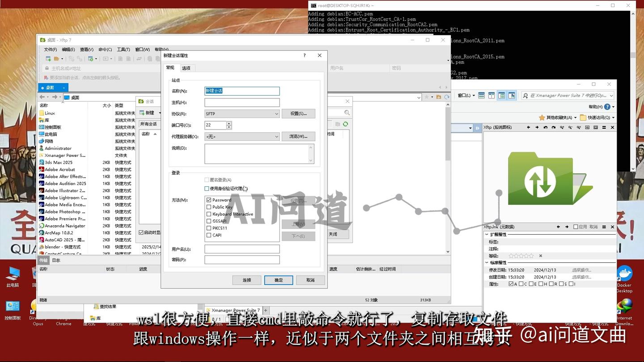The width and height of the screenshot is (644, 362).
Task: Expand the Xftp local path dropdown arrow
Action: pos(419,97)
